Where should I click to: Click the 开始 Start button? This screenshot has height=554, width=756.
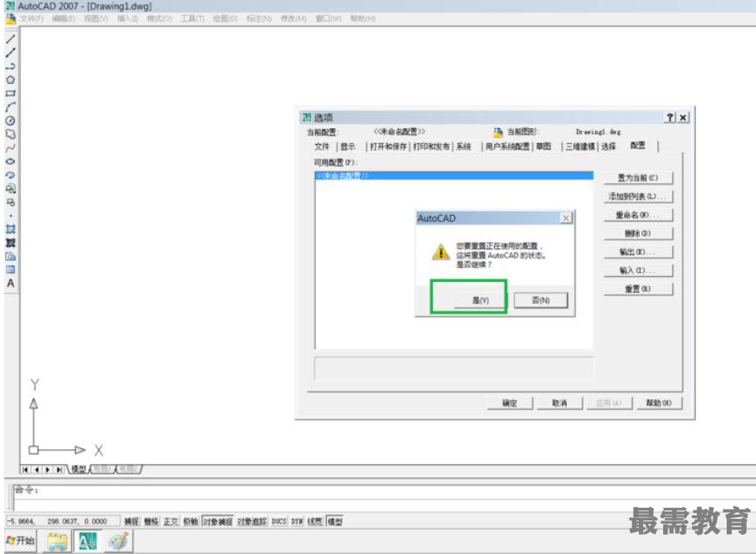click(x=21, y=541)
